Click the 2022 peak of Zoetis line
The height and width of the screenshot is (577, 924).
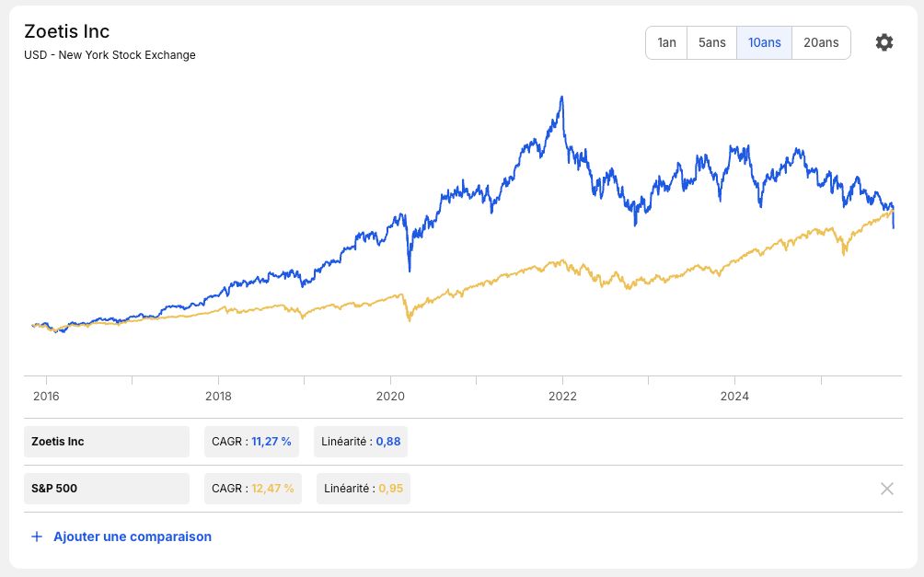point(561,98)
